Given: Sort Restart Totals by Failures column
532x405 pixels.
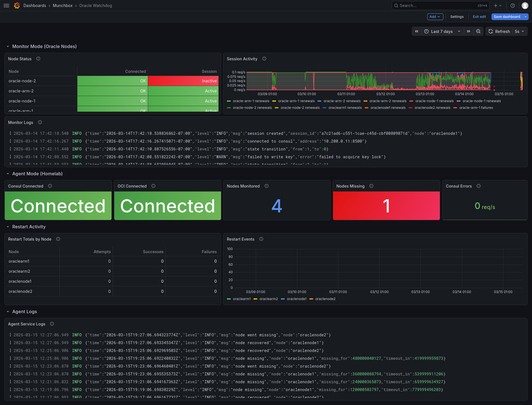Looking at the screenshot, I should click(209, 252).
